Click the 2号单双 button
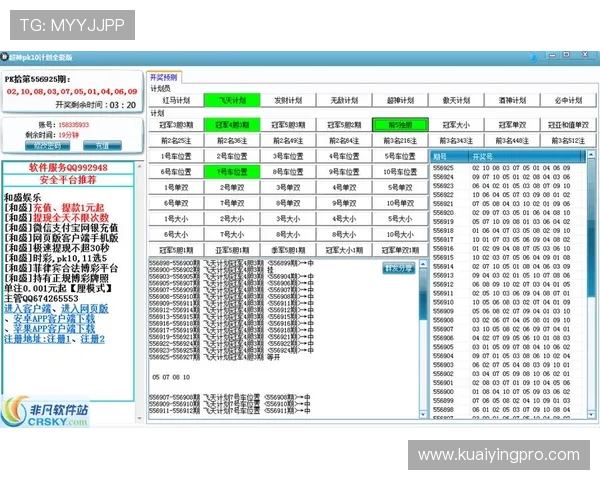600x480 pixels. click(232, 188)
